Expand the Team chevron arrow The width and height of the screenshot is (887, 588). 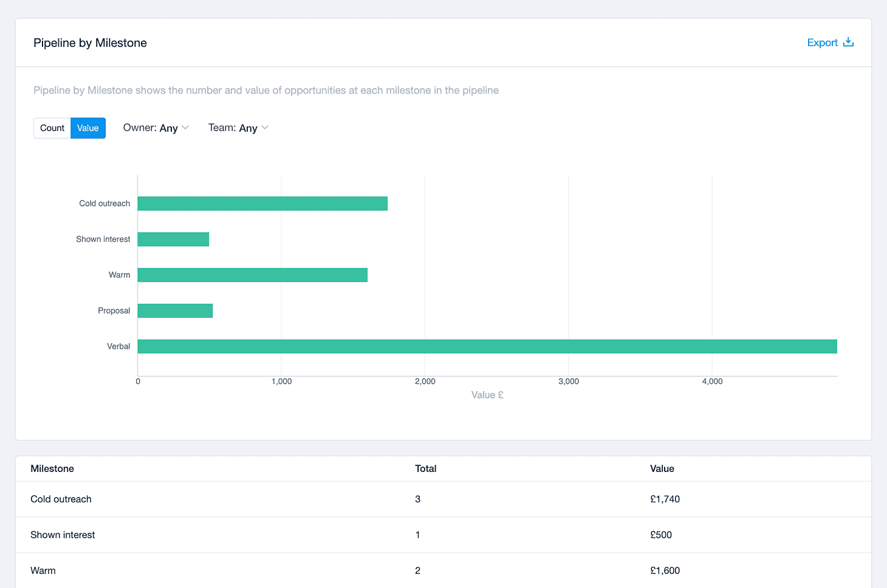[265, 128]
